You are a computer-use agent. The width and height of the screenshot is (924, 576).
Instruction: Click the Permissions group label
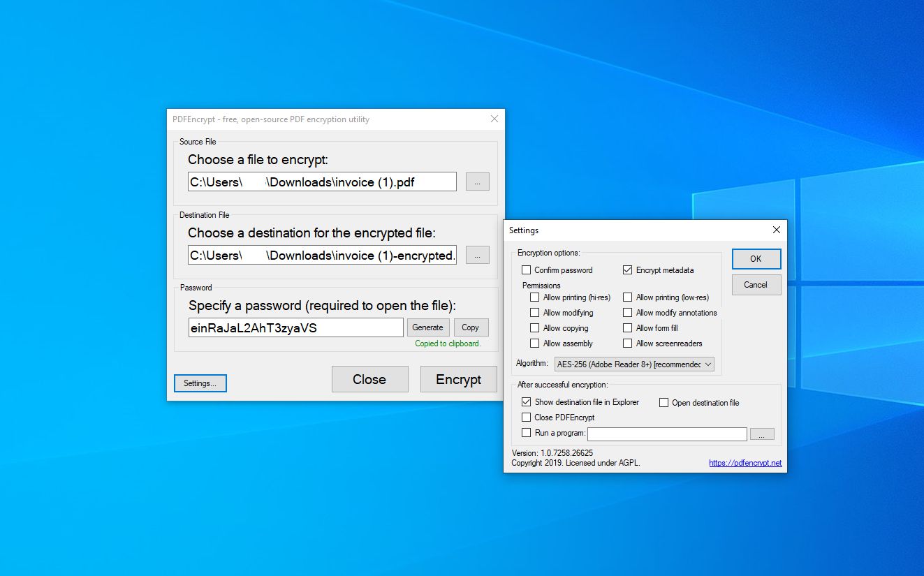(x=541, y=286)
